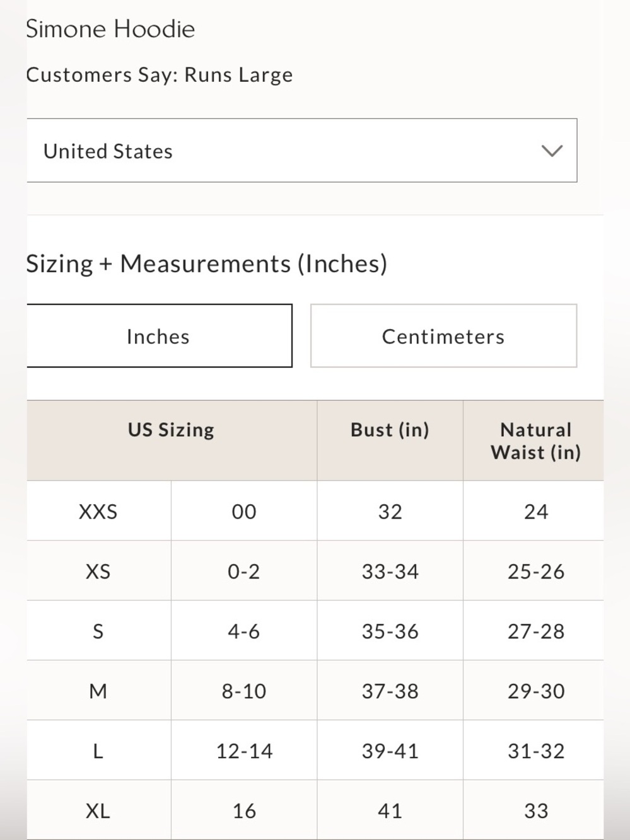Image resolution: width=630 pixels, height=840 pixels.
Task: Click the Sizing + Measurements (Inches) heading
Action: (x=206, y=263)
